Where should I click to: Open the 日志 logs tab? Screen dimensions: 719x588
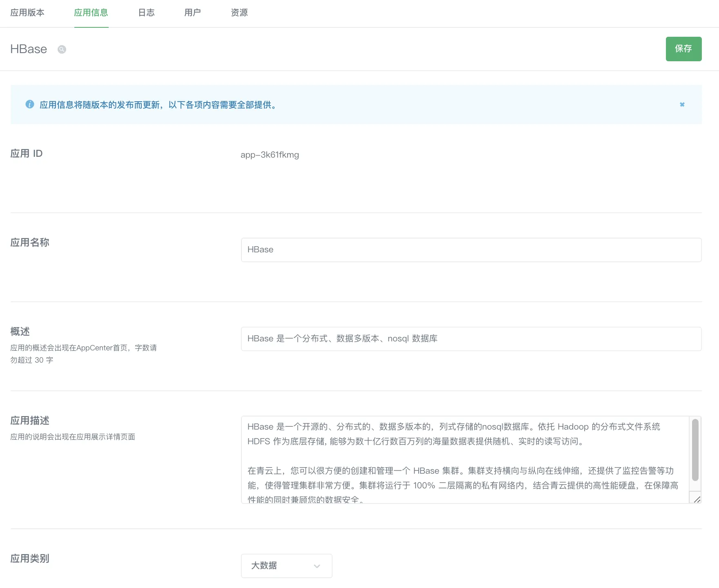pos(146,13)
